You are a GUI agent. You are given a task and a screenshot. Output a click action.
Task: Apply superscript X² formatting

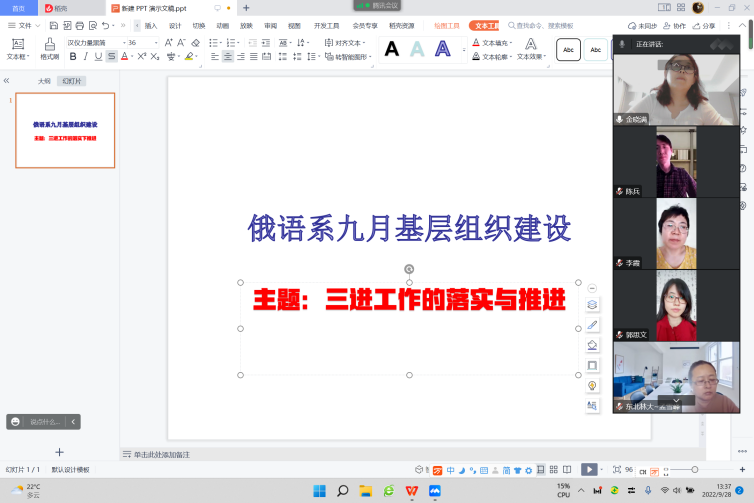(x=141, y=56)
